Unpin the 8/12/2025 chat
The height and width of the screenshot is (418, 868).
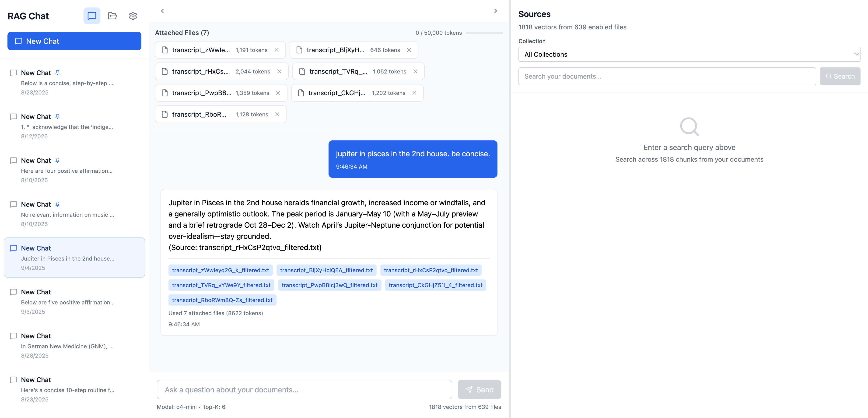(57, 117)
